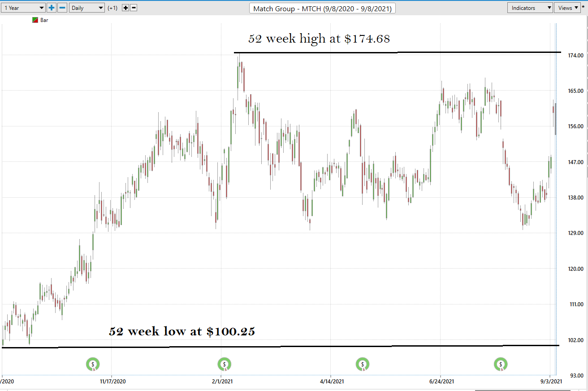Click the 2/1/2021 date axis label

point(223,382)
